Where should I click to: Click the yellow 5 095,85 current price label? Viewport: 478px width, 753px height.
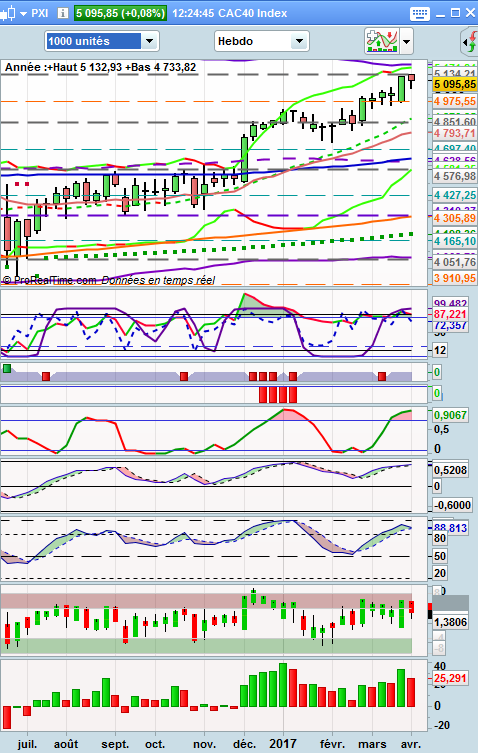454,85
